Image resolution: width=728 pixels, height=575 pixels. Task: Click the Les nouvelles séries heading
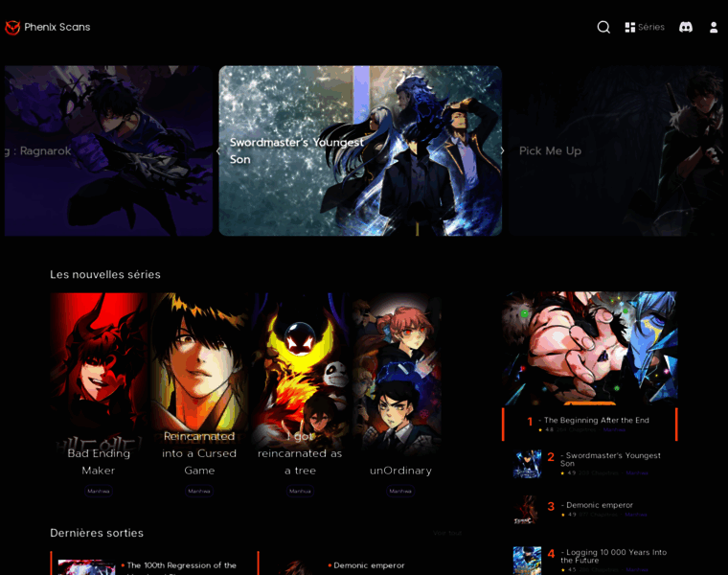point(105,274)
